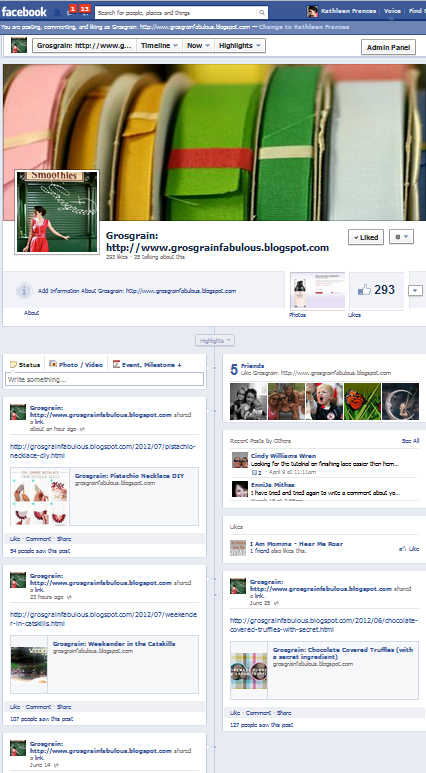
Task: Click Comment under the Weekender in Catskills post
Action: [x=38, y=707]
